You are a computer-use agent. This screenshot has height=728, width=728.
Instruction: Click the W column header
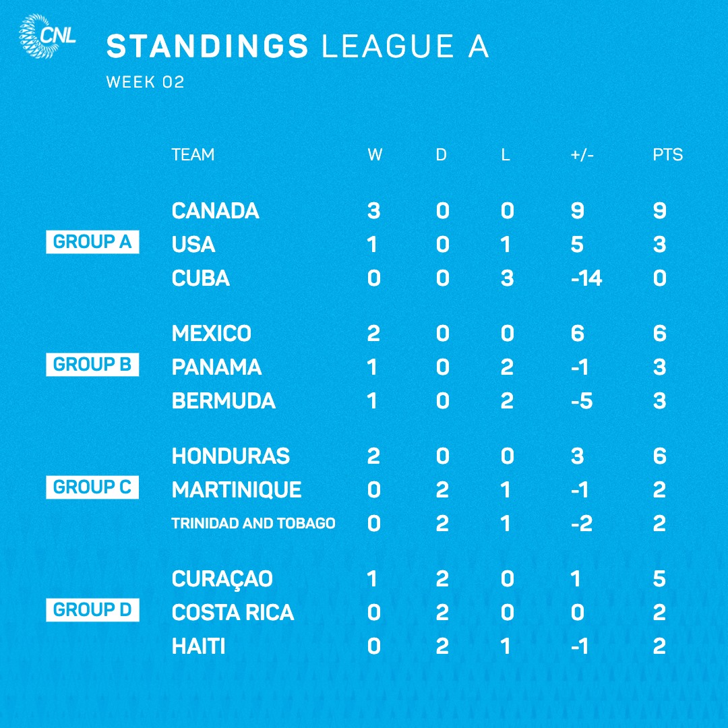point(375,154)
